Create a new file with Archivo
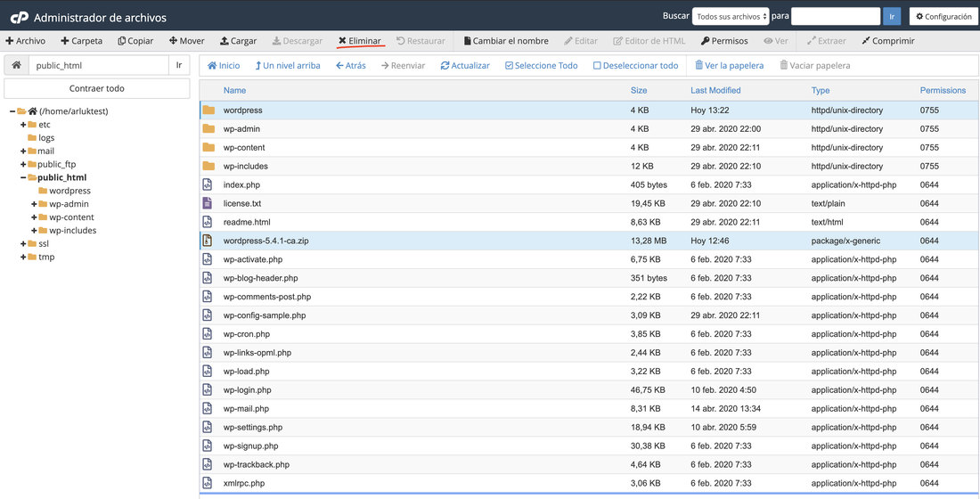The image size is (980, 499). (x=26, y=41)
